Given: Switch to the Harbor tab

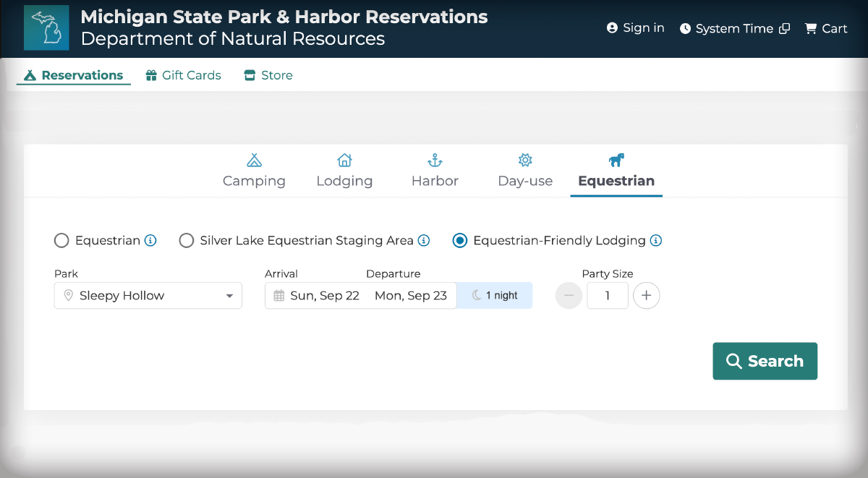Looking at the screenshot, I should pyautogui.click(x=435, y=171).
